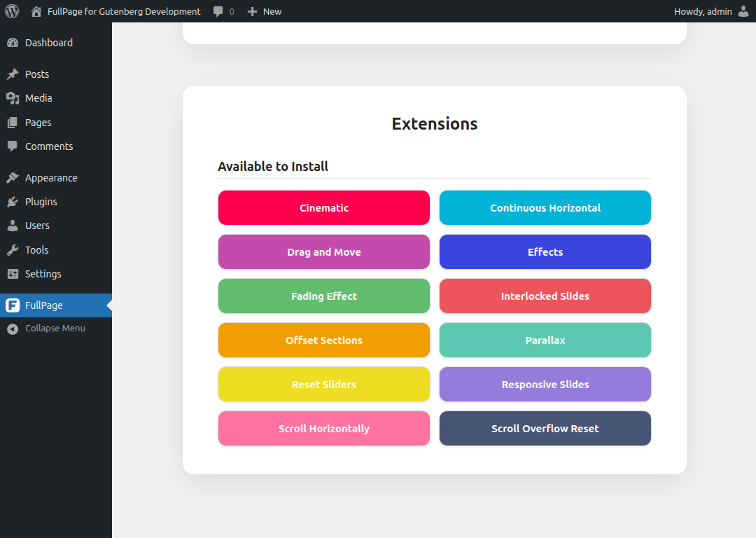
Task: Click the plus icon next to New
Action: click(252, 12)
